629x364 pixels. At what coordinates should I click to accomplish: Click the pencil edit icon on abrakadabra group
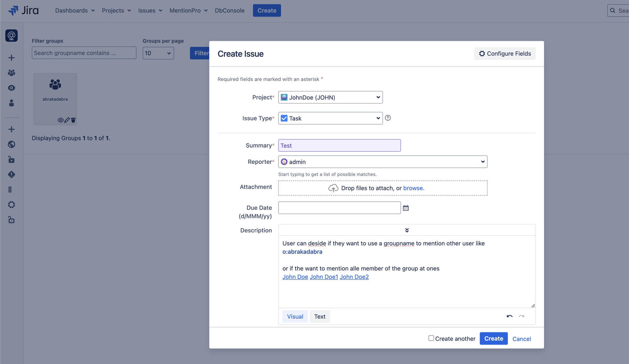pyautogui.click(x=67, y=120)
